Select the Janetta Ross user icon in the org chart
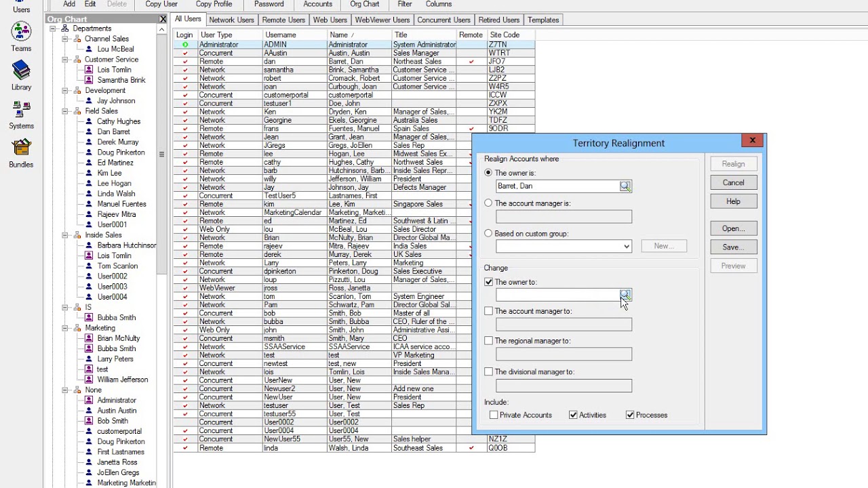 [x=89, y=462]
